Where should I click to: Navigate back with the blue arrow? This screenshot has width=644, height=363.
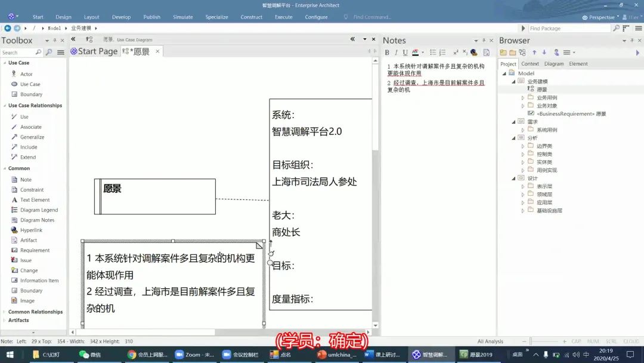(x=7, y=28)
